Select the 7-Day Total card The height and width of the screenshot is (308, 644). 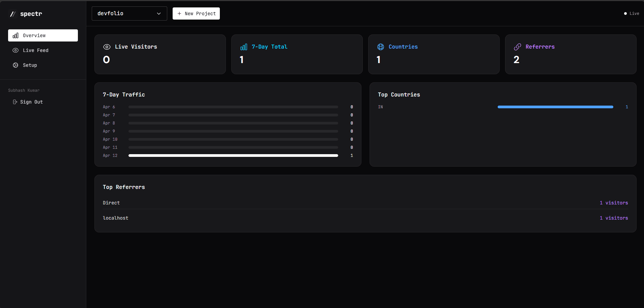[x=297, y=54]
